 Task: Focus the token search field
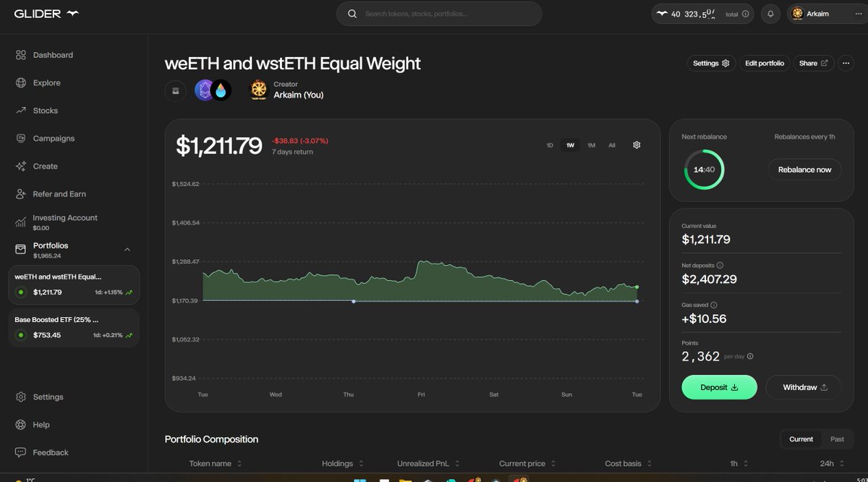[x=439, y=14]
